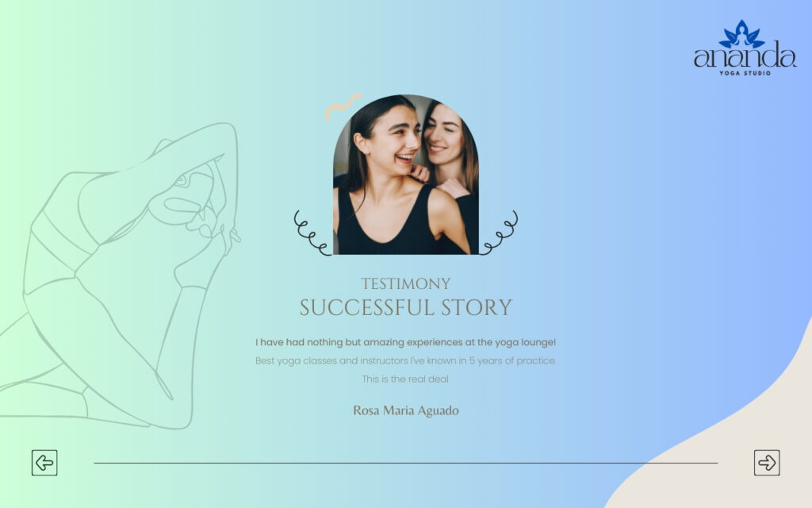Click the horizontal divider line between the arrows
The width and height of the screenshot is (812, 508).
click(405, 463)
